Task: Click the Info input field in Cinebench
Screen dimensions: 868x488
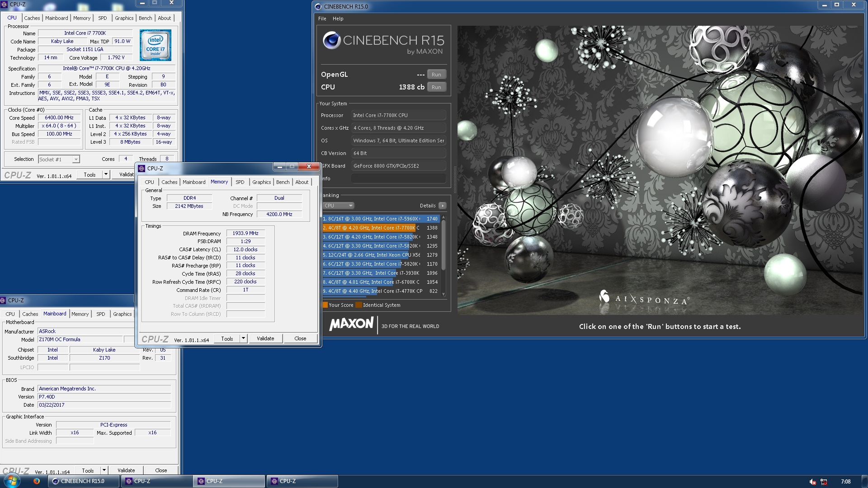Action: 398,178
